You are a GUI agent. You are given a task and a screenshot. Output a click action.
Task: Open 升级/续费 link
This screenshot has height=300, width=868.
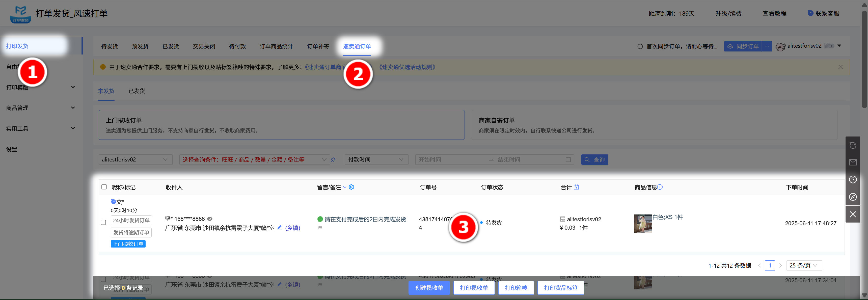(x=728, y=13)
